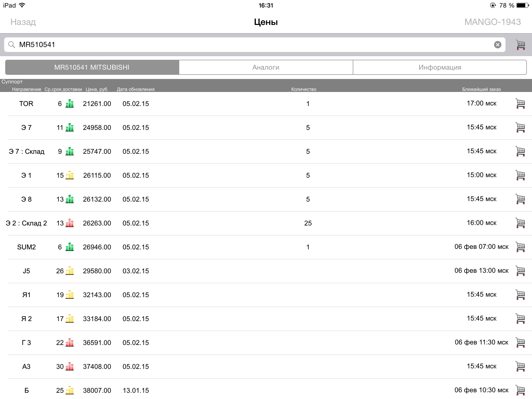
Task: Tap the MANGO-1943 account label
Action: (492, 22)
